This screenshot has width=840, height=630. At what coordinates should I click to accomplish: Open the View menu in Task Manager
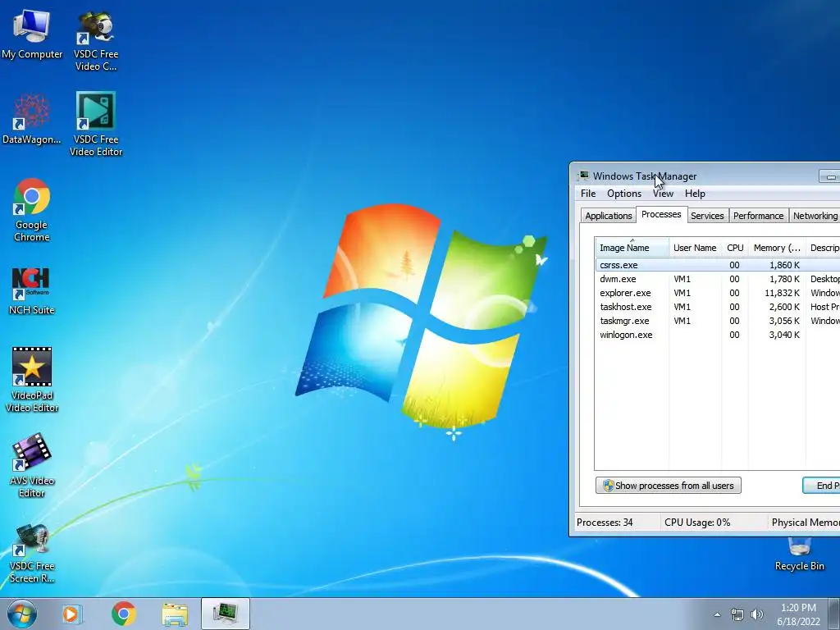coord(663,194)
